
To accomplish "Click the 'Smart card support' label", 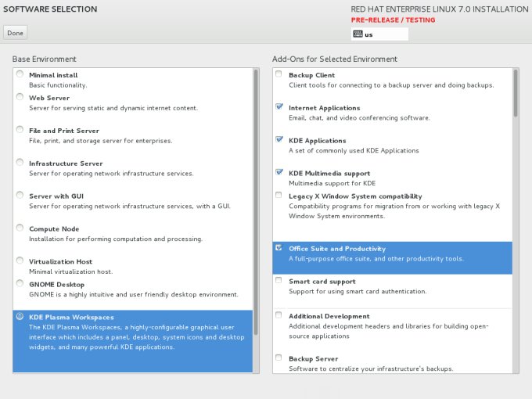I will [x=322, y=282].
